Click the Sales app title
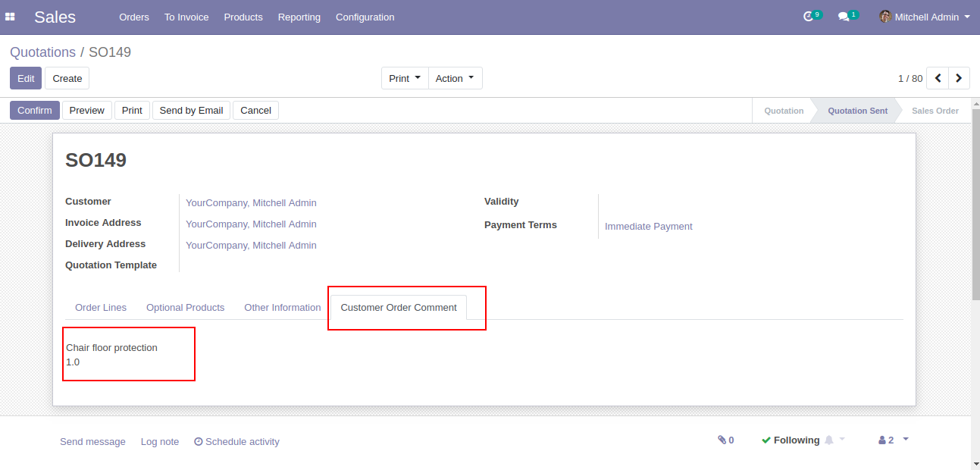This screenshot has height=470, width=980. click(55, 17)
